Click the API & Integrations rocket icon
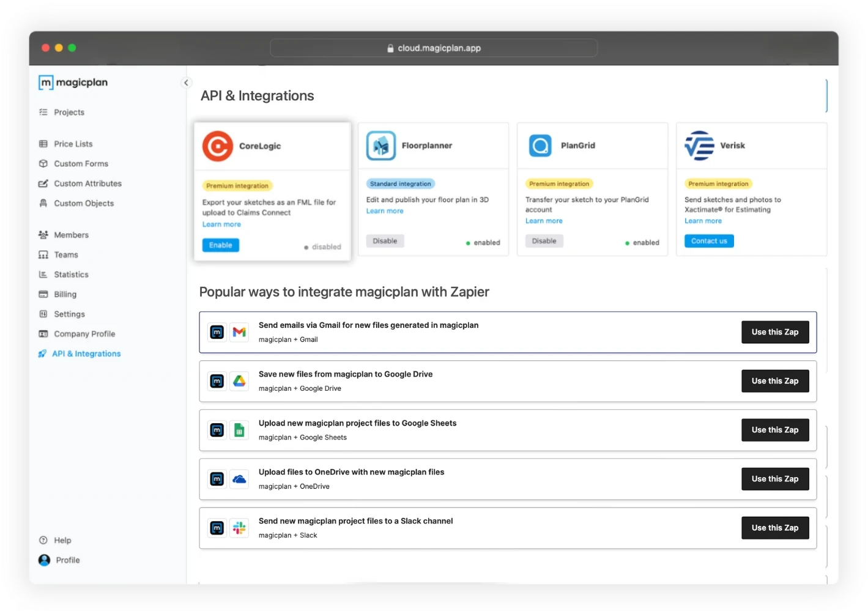This screenshot has width=868, height=611. (42, 354)
